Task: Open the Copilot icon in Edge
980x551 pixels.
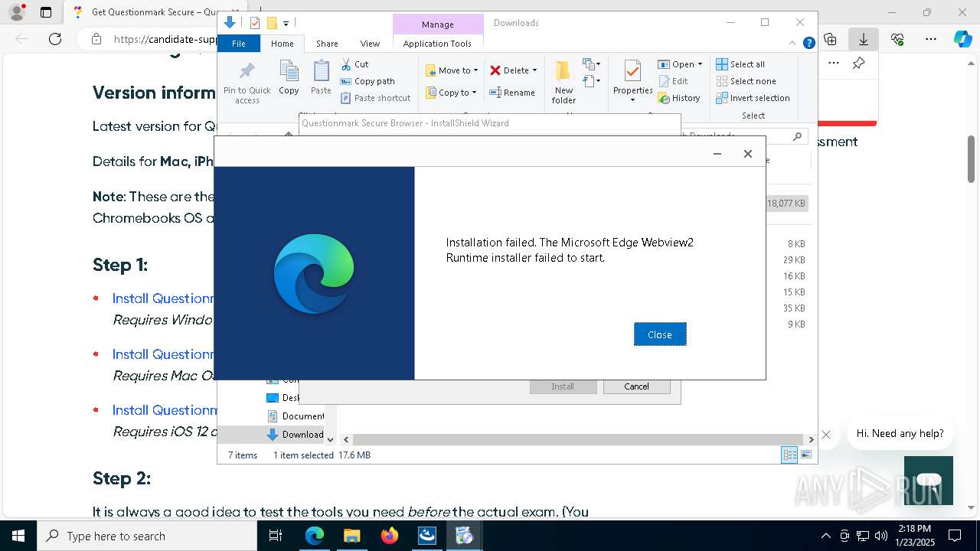Action: pyautogui.click(x=963, y=39)
